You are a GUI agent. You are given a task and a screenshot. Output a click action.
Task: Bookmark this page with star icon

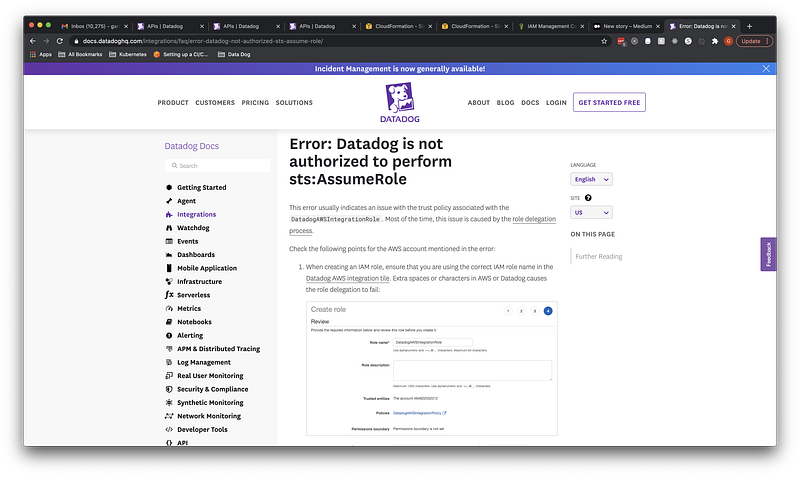pos(604,41)
